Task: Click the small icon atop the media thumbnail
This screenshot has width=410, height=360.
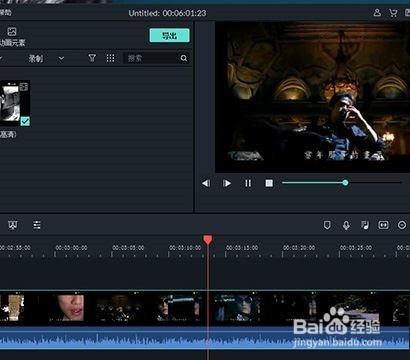Action: pos(24,87)
